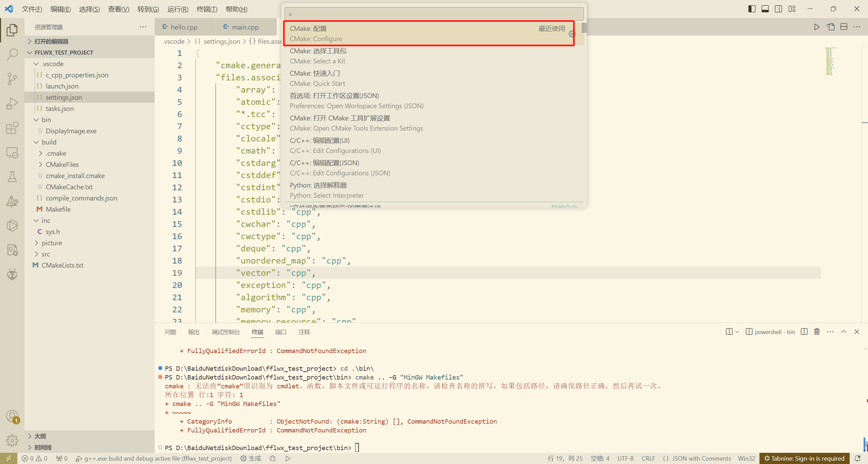Toggle the bottom panel visibility
The image size is (868, 464).
click(765, 9)
